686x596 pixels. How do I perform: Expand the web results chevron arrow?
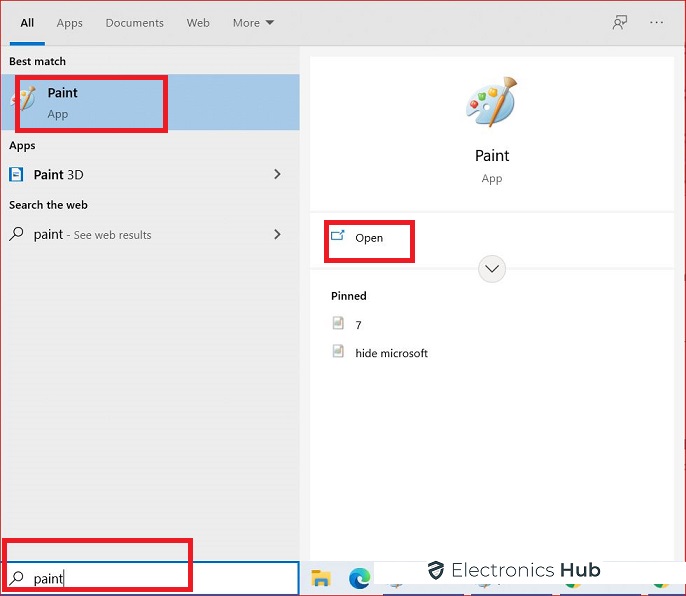[x=277, y=235]
